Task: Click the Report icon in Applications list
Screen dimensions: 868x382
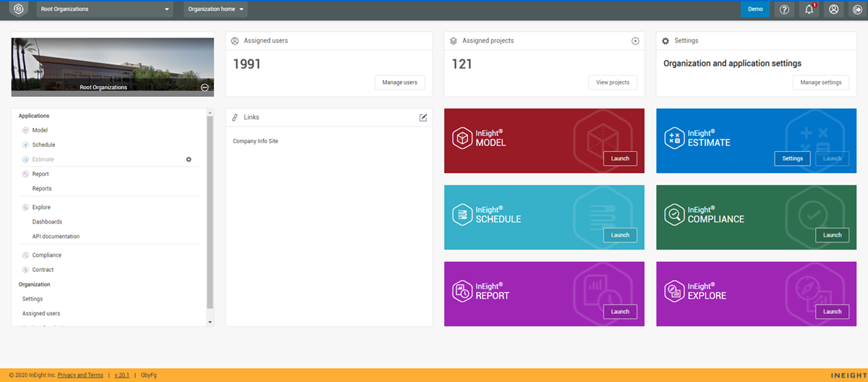Action: [25, 174]
